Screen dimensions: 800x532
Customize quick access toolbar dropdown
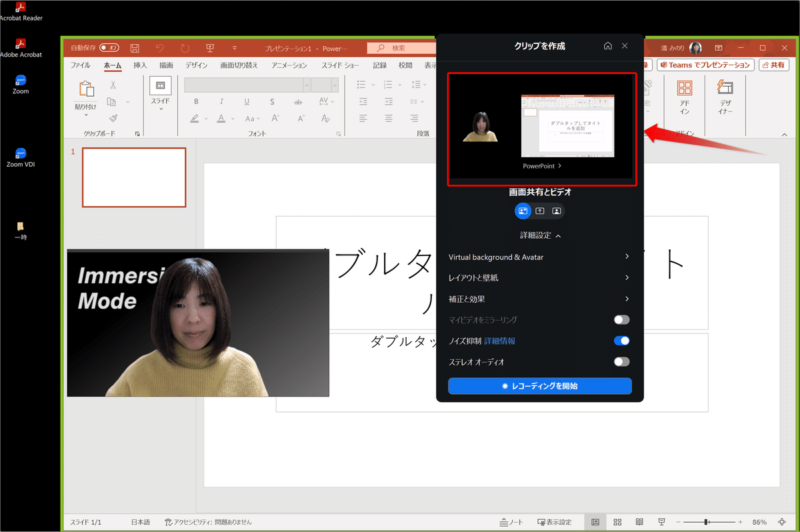(235, 48)
